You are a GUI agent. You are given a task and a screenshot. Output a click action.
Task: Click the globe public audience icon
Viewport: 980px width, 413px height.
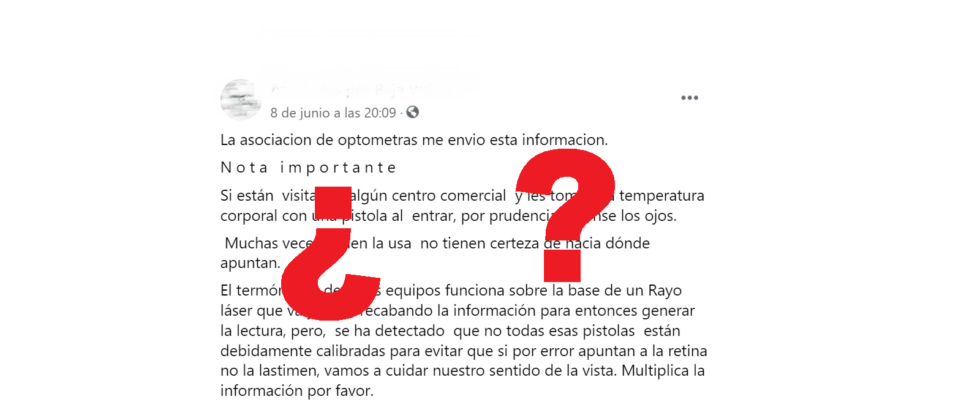click(413, 112)
